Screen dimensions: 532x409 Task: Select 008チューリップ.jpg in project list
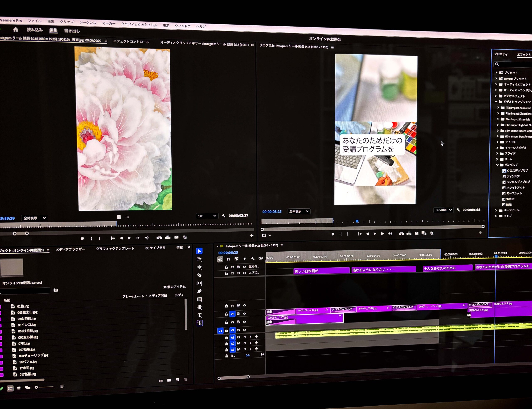coord(34,355)
